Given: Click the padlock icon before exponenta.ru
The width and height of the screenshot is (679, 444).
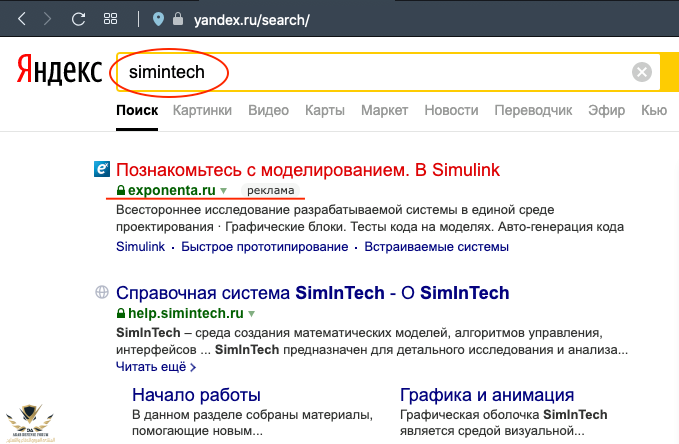Looking at the screenshot, I should coord(121,190).
